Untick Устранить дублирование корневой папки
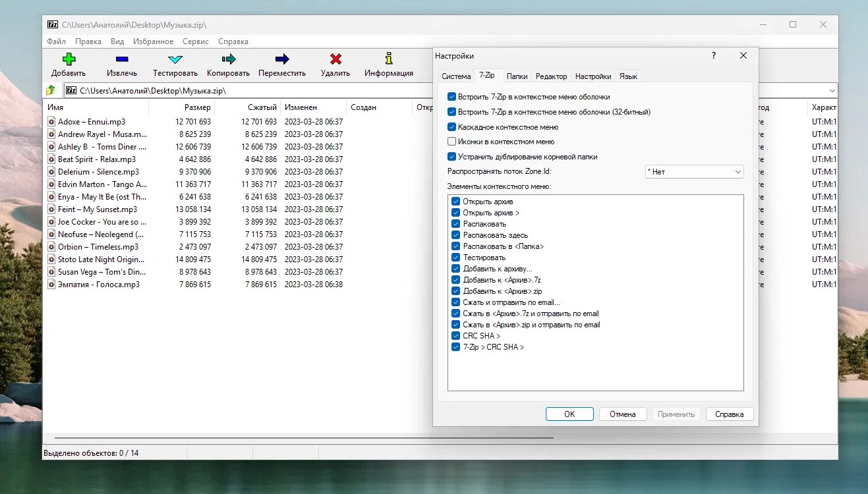868x494 pixels. coord(451,157)
